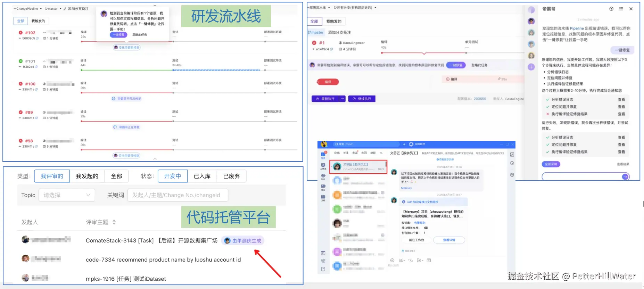Select the 已废弃 status filter
The height and width of the screenshot is (289, 644).
click(x=232, y=176)
